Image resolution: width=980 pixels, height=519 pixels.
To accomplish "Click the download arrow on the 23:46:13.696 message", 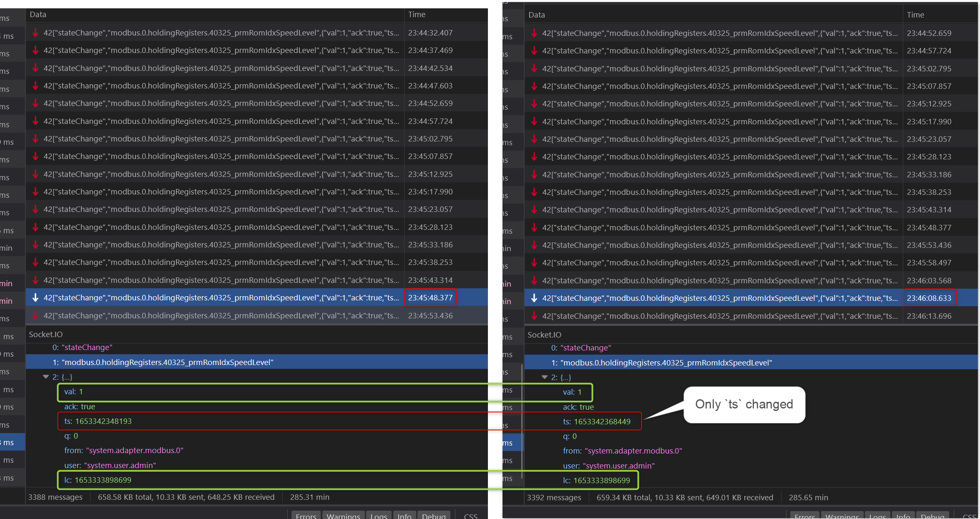I will (534, 315).
